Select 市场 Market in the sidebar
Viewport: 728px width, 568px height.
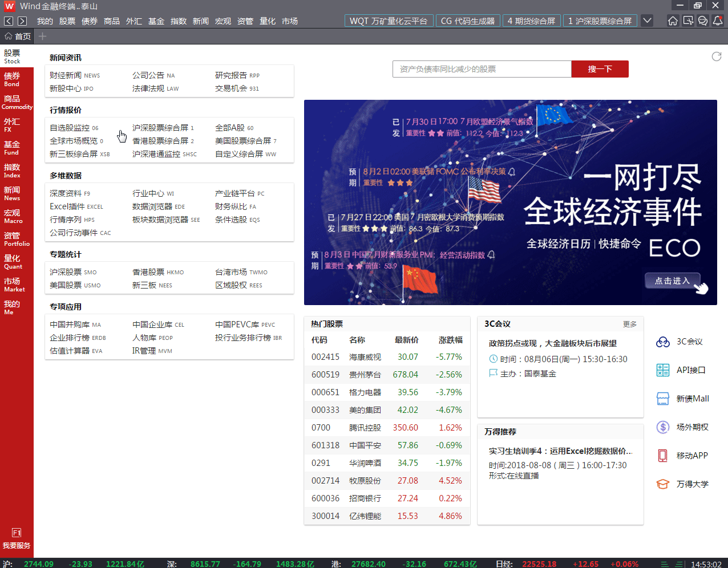click(17, 285)
